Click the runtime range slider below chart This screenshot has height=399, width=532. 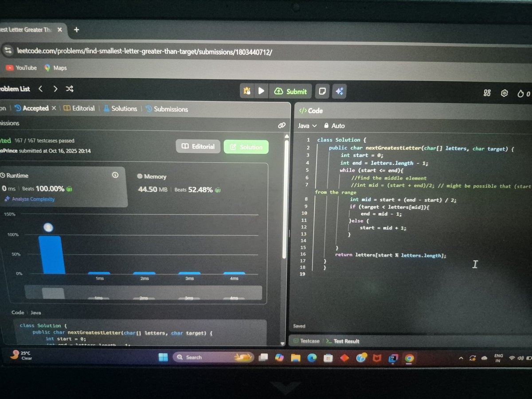click(143, 293)
